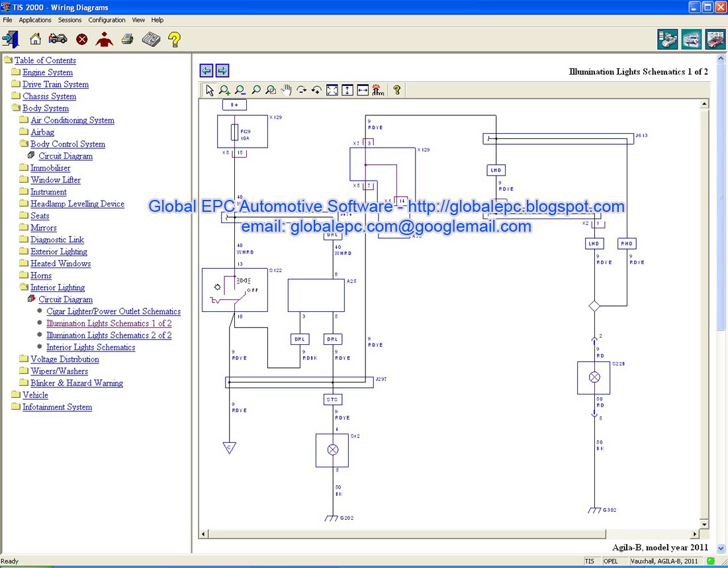728x568 pixels.
Task: Open Circuit Diagram under Interior Lighting
Action: point(66,300)
